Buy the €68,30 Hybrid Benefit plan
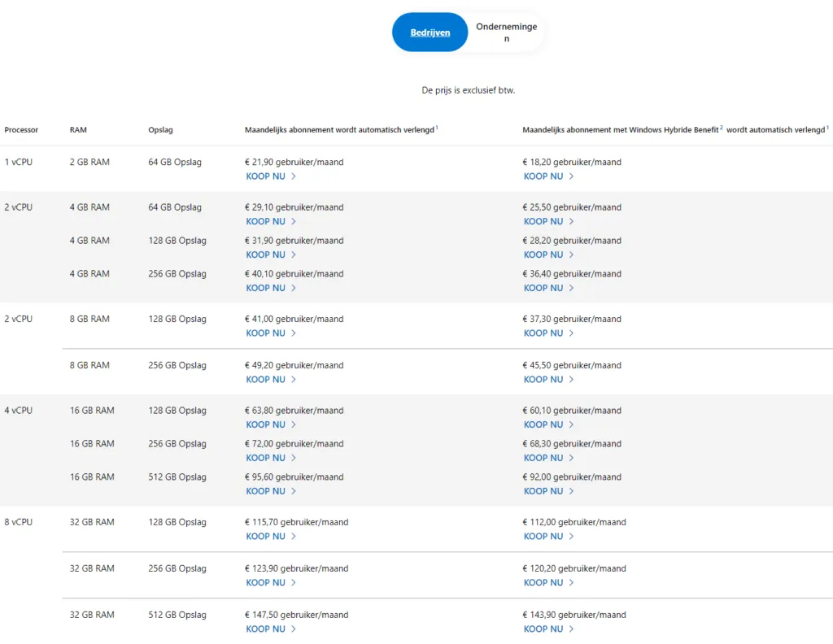Image resolution: width=833 pixels, height=644 pixels. tap(543, 458)
